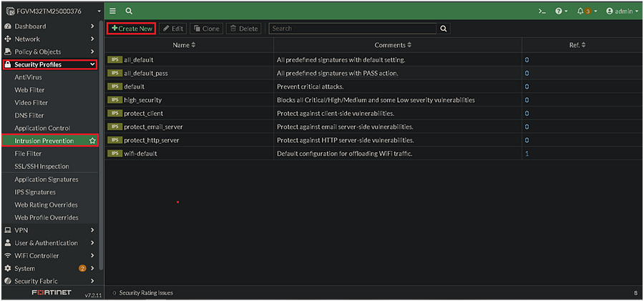Expand the Security Fabric menu
Image resolution: width=644 pixels, height=301 pixels.
[x=49, y=281]
